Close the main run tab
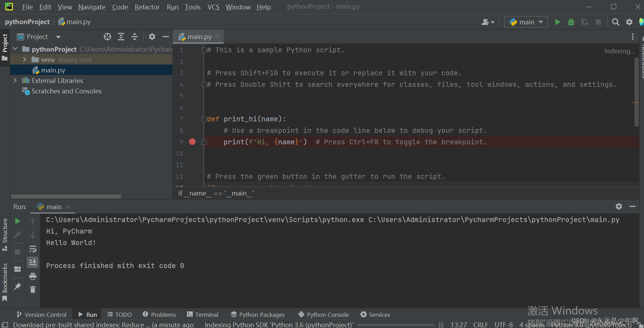The height and width of the screenshot is (328, 644). coord(68,207)
